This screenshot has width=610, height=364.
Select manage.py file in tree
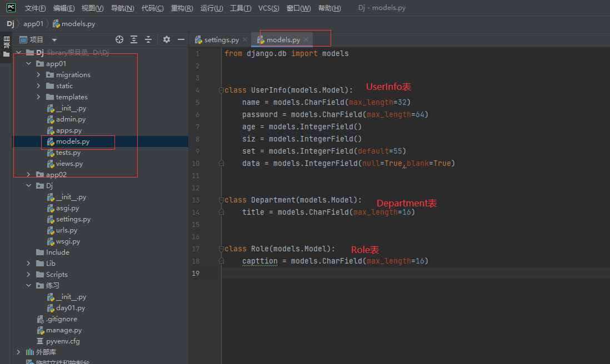pyautogui.click(x=63, y=330)
